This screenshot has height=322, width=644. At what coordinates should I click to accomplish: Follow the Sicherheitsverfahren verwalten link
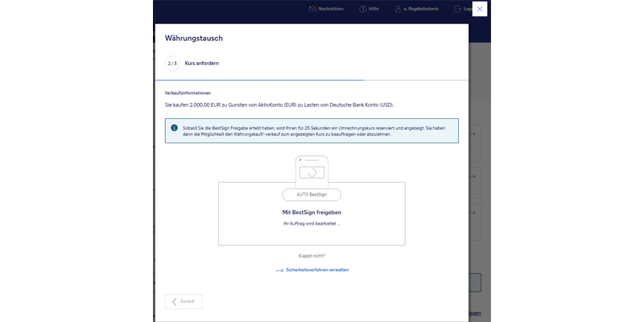pyautogui.click(x=317, y=270)
